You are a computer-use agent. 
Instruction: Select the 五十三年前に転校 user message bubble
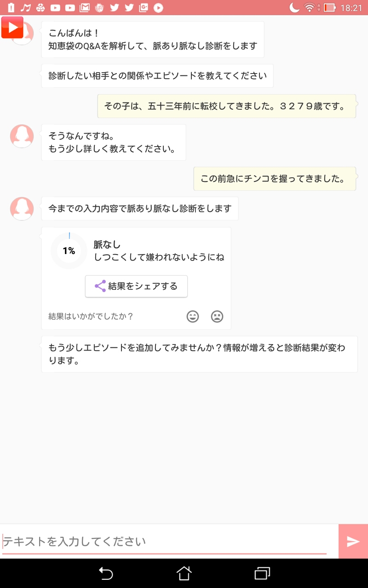pos(226,106)
